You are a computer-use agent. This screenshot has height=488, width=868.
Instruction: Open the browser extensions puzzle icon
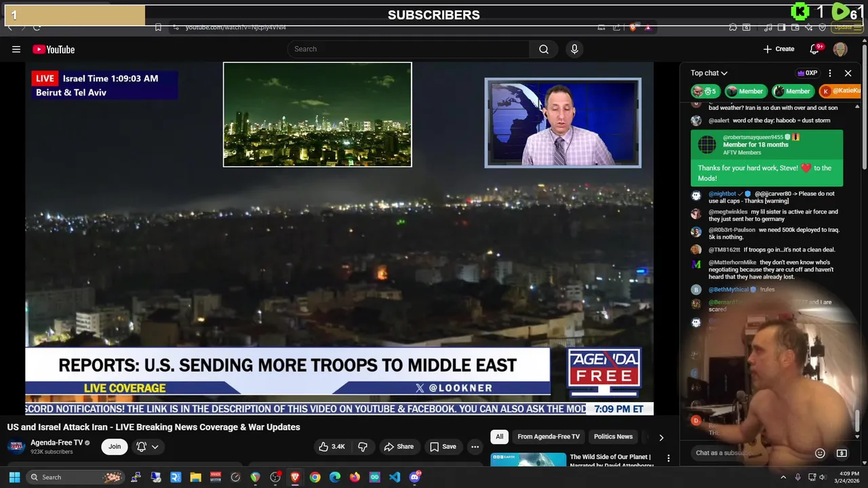click(x=733, y=27)
